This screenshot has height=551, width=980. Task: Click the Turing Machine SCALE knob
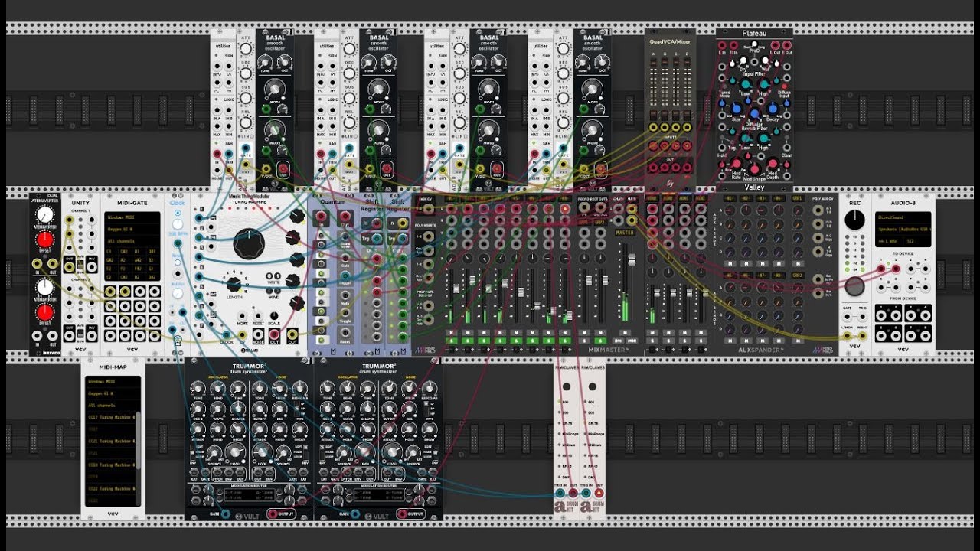point(274,316)
